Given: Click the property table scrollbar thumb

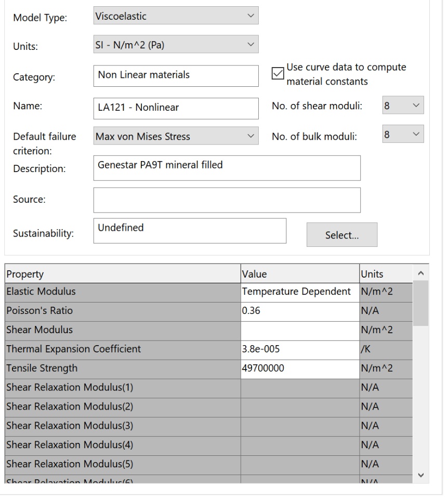Looking at the screenshot, I should click(421, 303).
